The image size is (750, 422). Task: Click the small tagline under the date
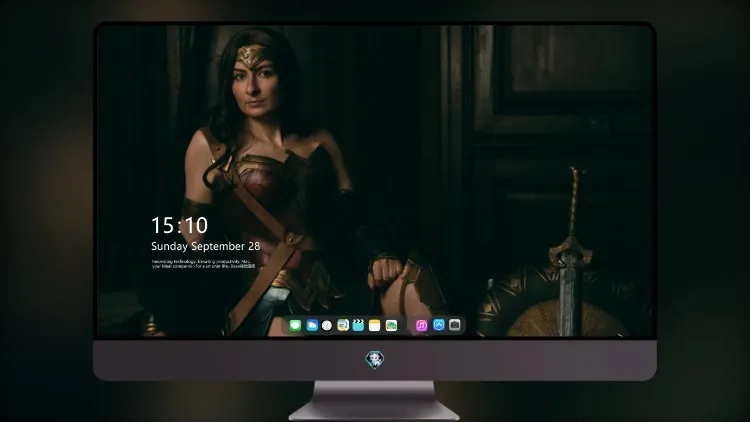tap(204, 264)
